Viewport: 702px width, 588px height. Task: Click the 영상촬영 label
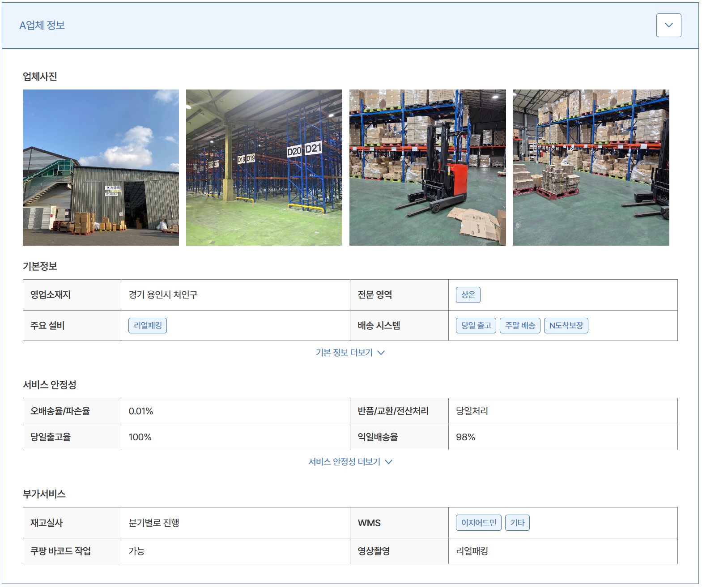click(374, 551)
